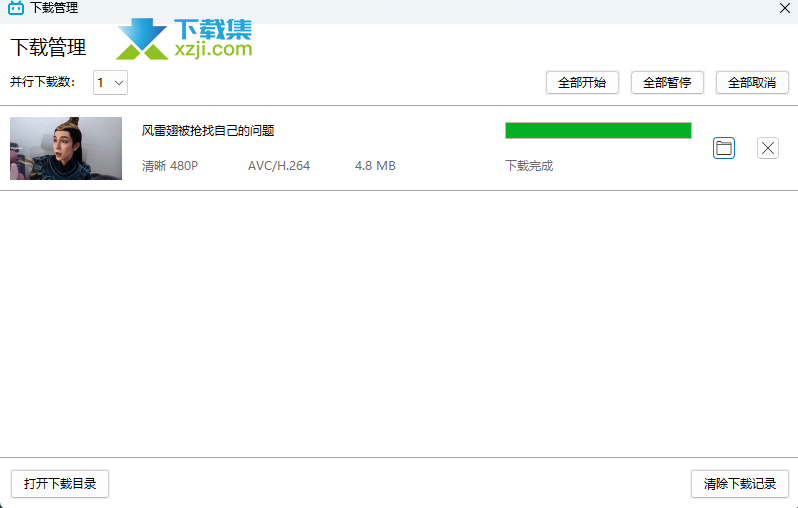The image size is (798, 508).
Task: Select the video thumbnail image
Action: [x=66, y=148]
